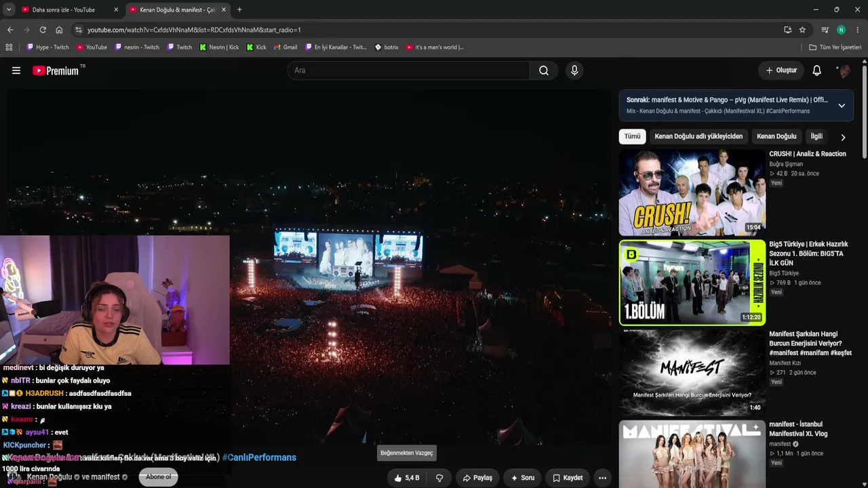
Task: Open the YouTube bookmark
Action: tap(92, 47)
